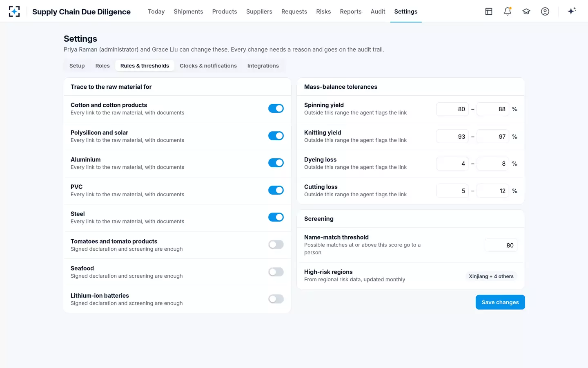Image resolution: width=588 pixels, height=368 pixels.
Task: Open the user account icon
Action: (x=545, y=11)
